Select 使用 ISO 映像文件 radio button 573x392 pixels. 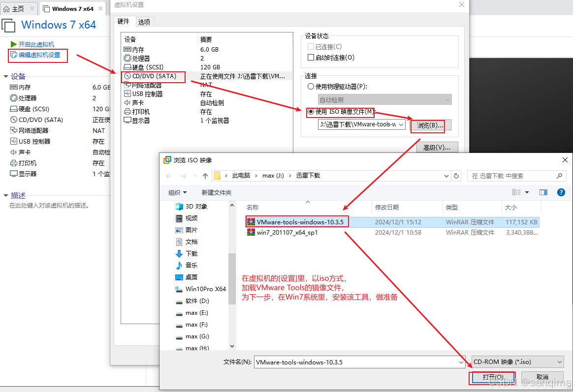point(311,112)
